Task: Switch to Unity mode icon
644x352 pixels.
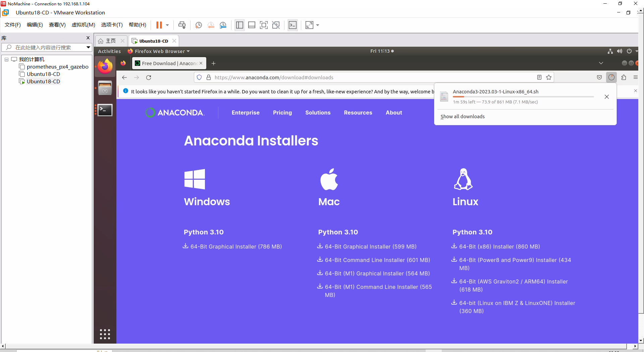Action: (x=276, y=25)
